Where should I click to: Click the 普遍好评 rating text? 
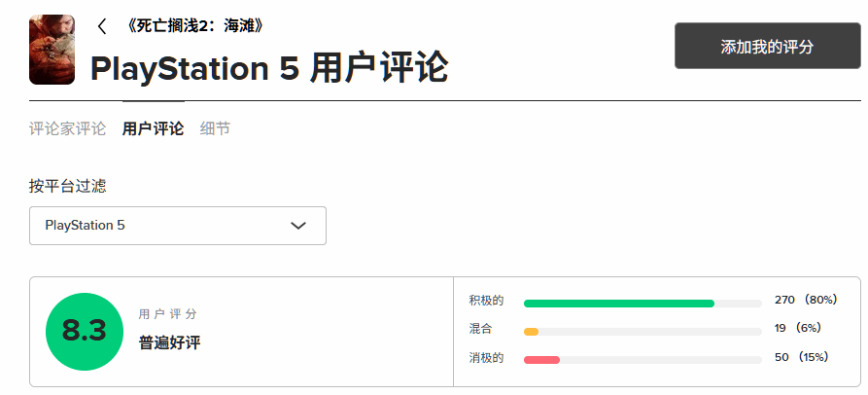(169, 342)
